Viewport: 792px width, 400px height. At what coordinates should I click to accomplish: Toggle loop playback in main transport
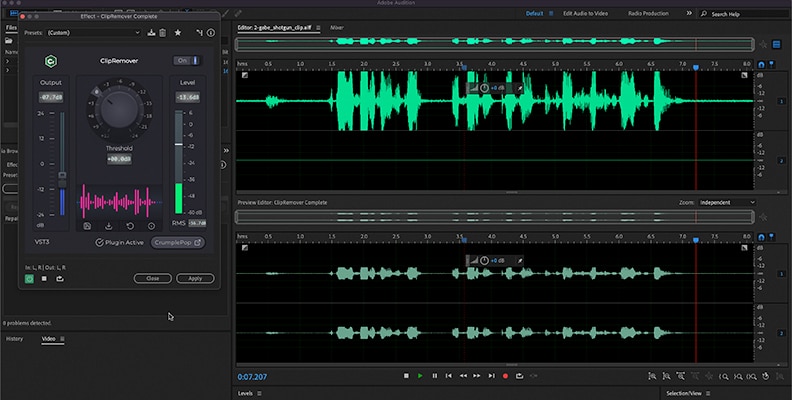pos(519,376)
